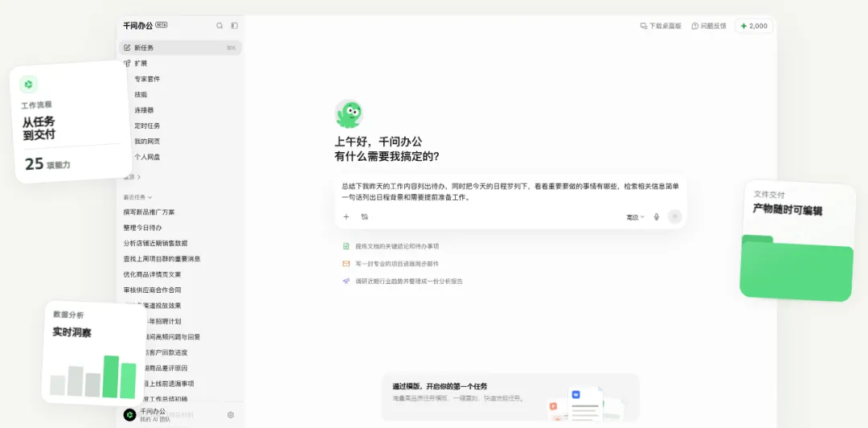Select suggestion 调研近期行业趋势并整理成一份分析报告
This screenshot has width=868, height=428.
409,281
